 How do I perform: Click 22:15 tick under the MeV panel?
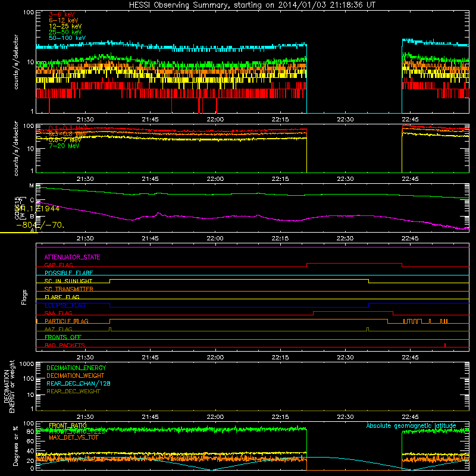pyautogui.click(x=280, y=179)
